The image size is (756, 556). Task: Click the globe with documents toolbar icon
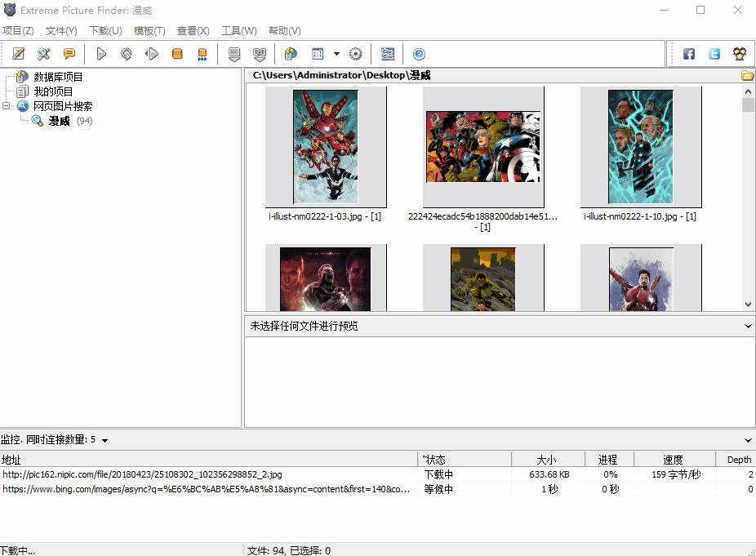tap(291, 54)
